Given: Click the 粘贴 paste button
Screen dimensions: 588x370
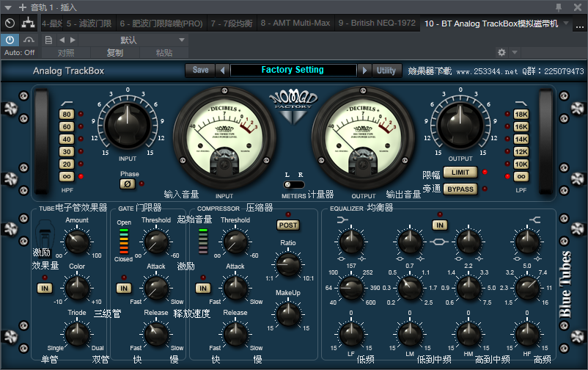Looking at the screenshot, I should [x=164, y=53].
